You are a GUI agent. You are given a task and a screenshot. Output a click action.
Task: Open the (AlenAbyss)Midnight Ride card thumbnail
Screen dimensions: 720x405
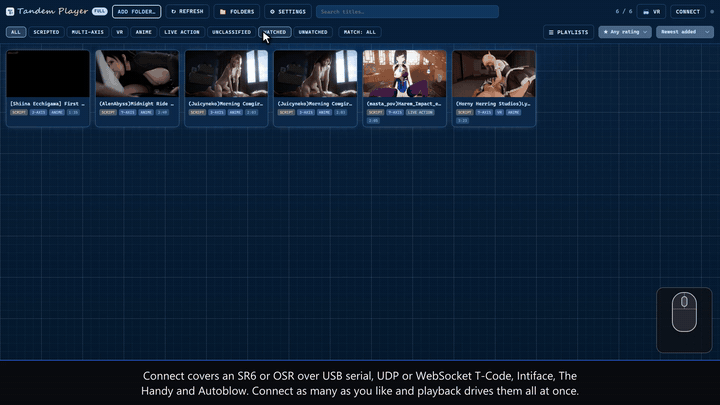tap(137, 73)
